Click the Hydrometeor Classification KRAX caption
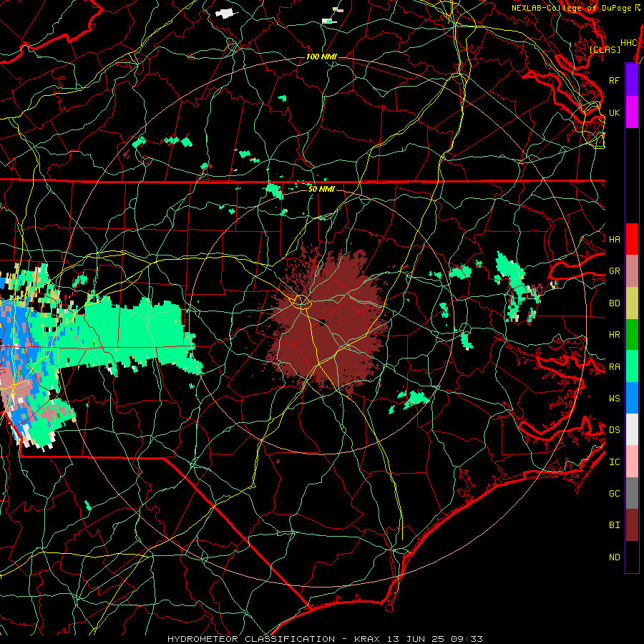The width and height of the screenshot is (644, 644). coord(325,639)
